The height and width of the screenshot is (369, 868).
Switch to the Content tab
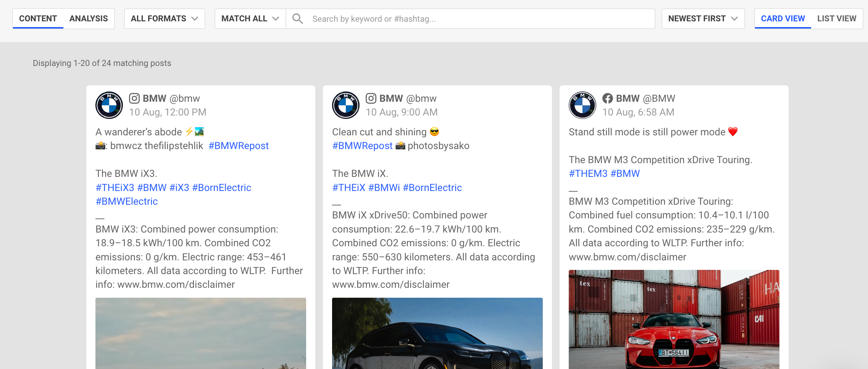point(38,18)
